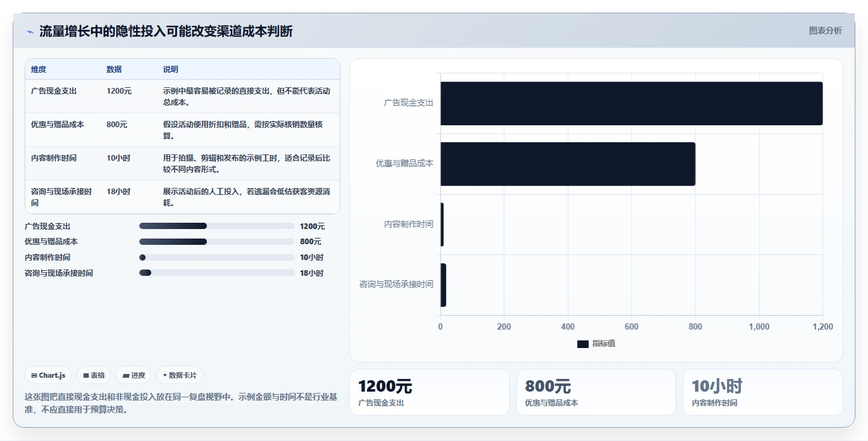Click the 广告现金支出 chart bar

pos(631,103)
